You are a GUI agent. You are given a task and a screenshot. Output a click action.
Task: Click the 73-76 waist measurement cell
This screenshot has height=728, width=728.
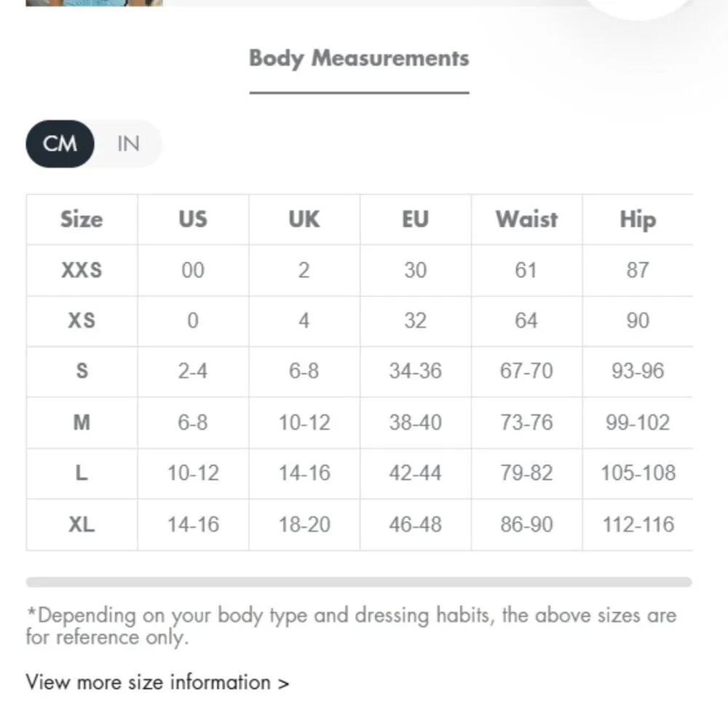pos(526,422)
